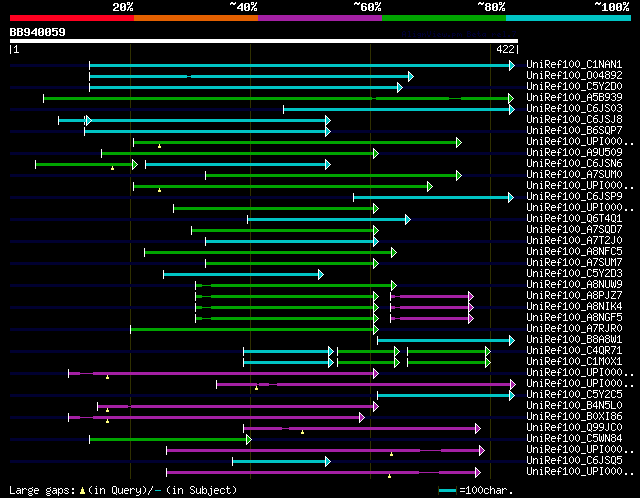
Task: Click the green ~80% legend color segment
Action: (x=444, y=18)
